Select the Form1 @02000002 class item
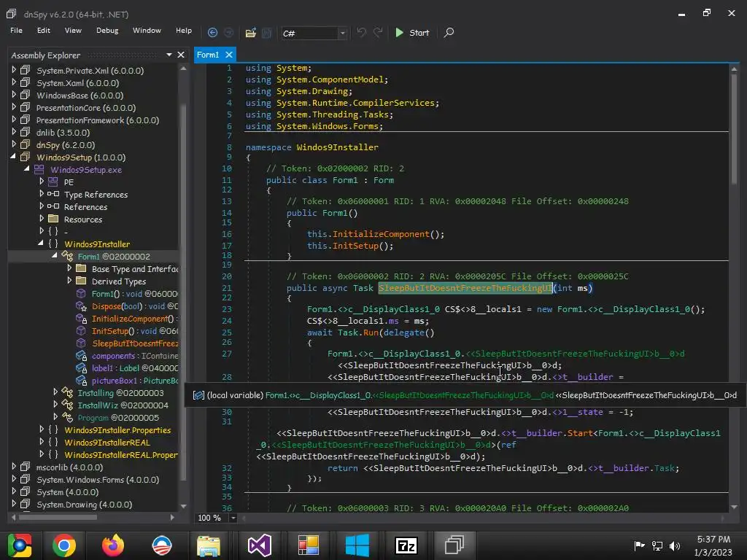The height and width of the screenshot is (560, 747). [x=113, y=256]
